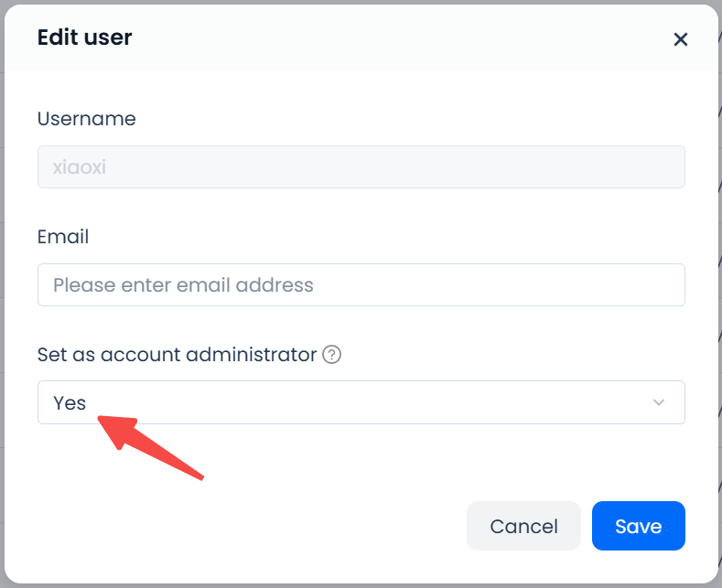Click the Email label
Screen dimensions: 722x588
click(x=63, y=237)
